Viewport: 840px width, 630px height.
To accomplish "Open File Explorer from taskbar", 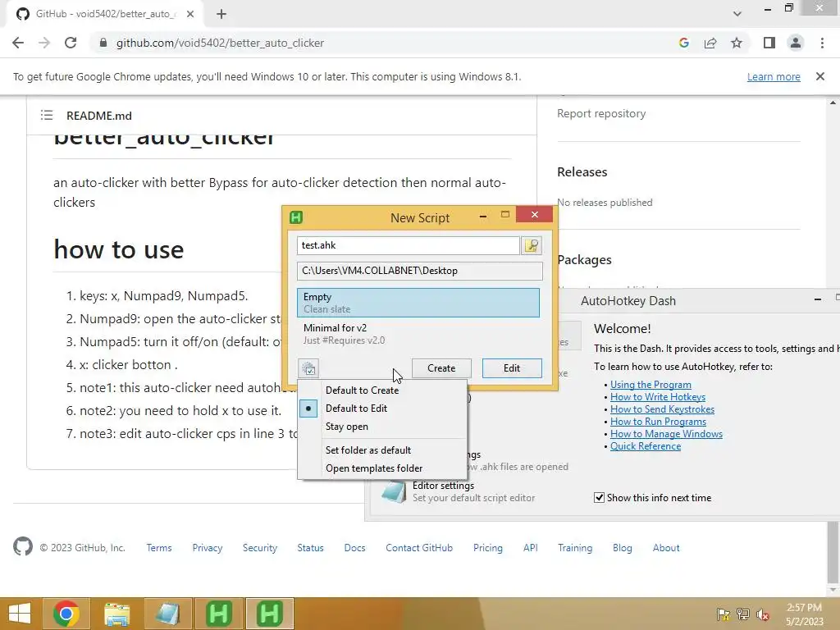I will 116,614.
